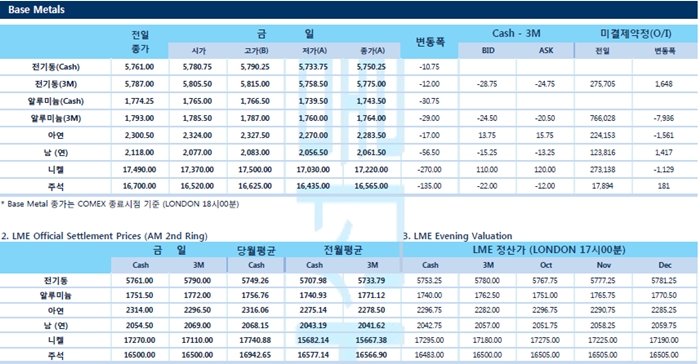Viewport: 700px width, 364px height.
Task: Click 1,774.25 previous close of 알루미늄(Cash)
Action: click(x=139, y=101)
